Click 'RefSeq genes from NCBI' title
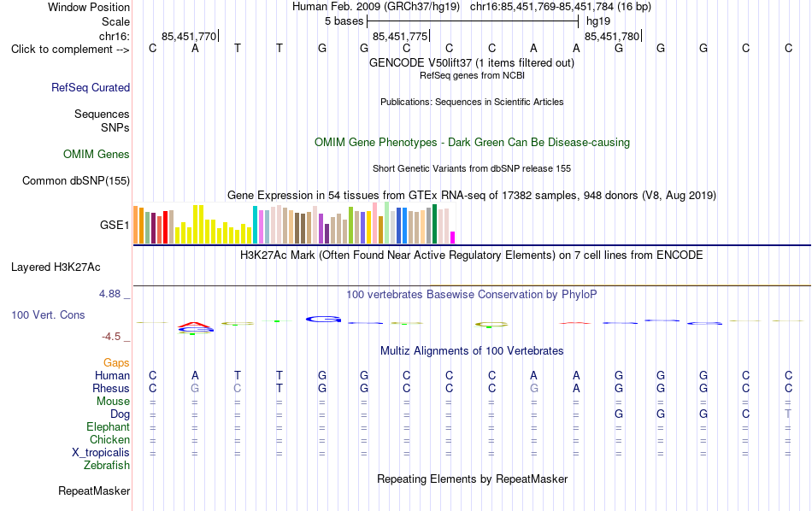812x511 pixels. click(473, 75)
